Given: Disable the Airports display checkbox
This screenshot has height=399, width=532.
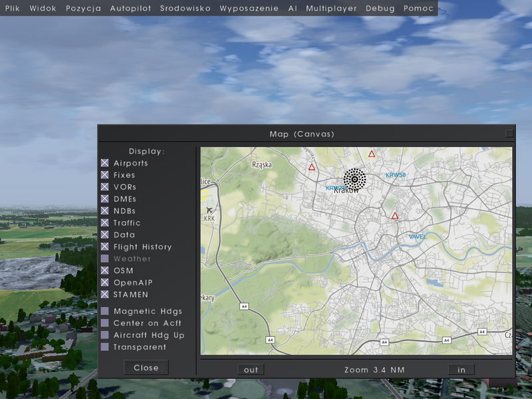Looking at the screenshot, I should (x=105, y=163).
